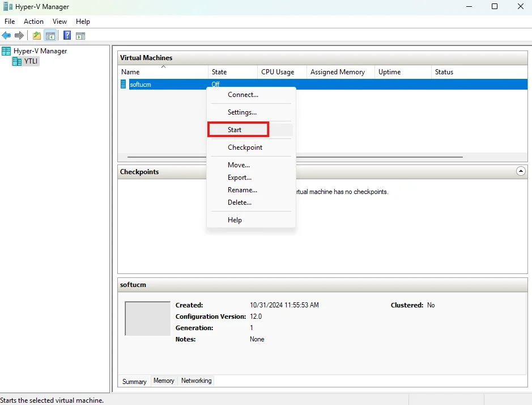Click the softucm virtual machine icon
The width and height of the screenshot is (532, 405).
coord(124,85)
